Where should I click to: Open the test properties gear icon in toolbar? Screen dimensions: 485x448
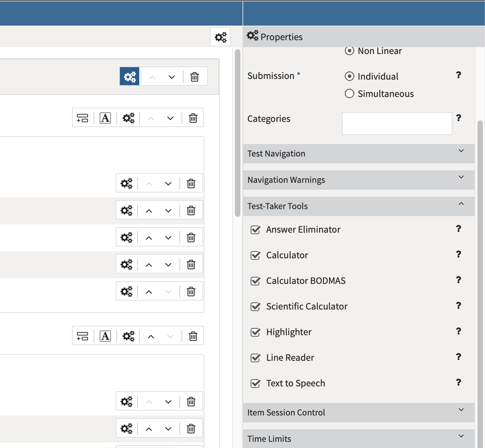click(x=221, y=37)
